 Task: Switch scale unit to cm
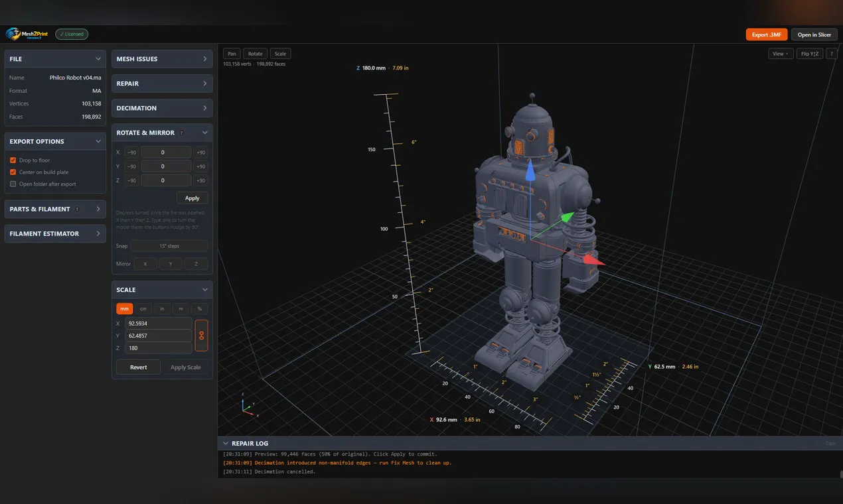click(x=143, y=309)
